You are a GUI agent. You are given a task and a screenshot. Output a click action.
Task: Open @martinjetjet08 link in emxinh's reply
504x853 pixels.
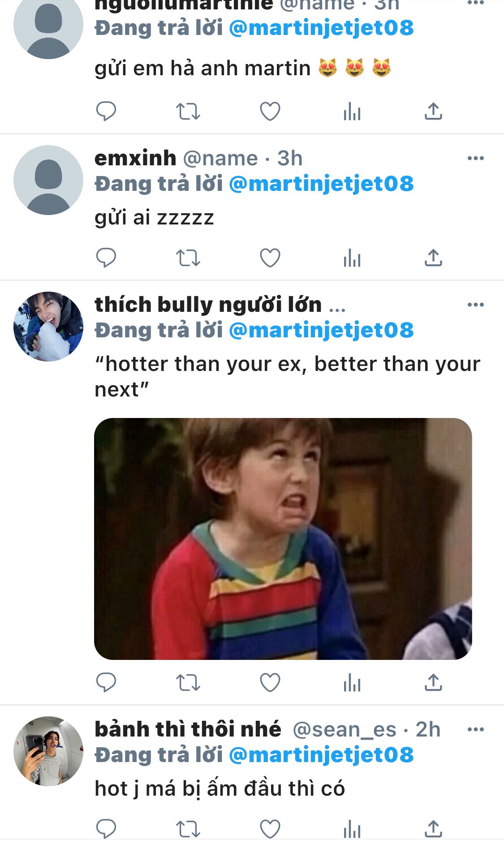[321, 184]
